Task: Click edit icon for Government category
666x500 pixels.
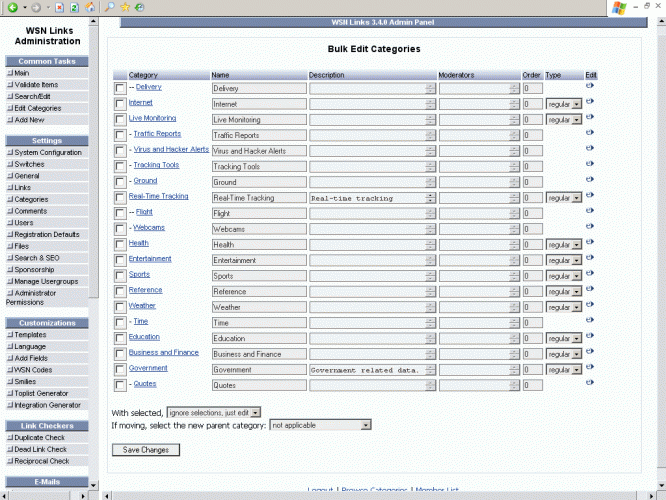Action: [x=590, y=368]
